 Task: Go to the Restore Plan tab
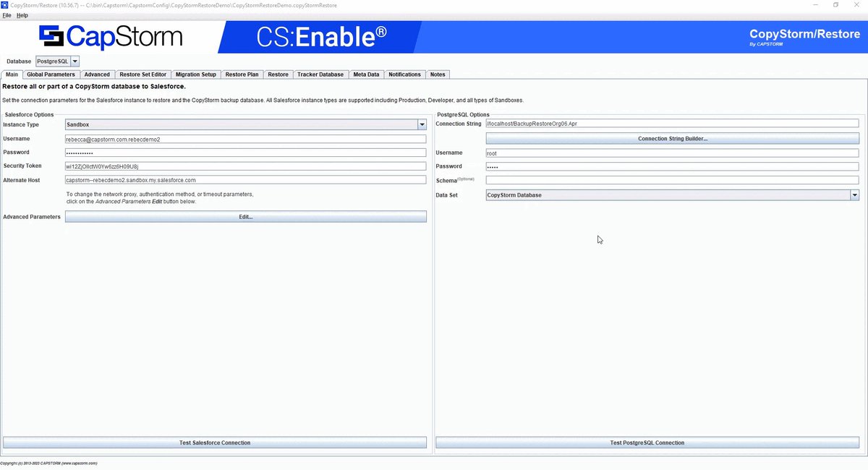tap(242, 74)
